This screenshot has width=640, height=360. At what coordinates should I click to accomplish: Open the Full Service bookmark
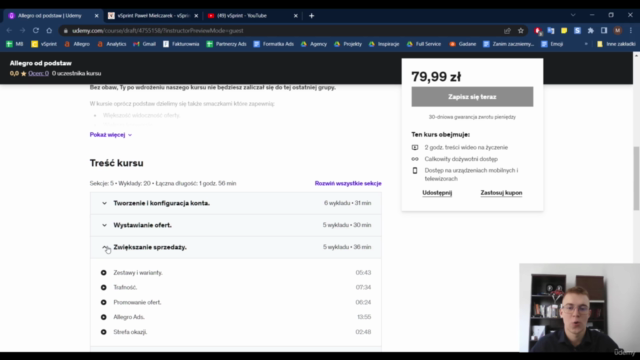click(x=424, y=44)
